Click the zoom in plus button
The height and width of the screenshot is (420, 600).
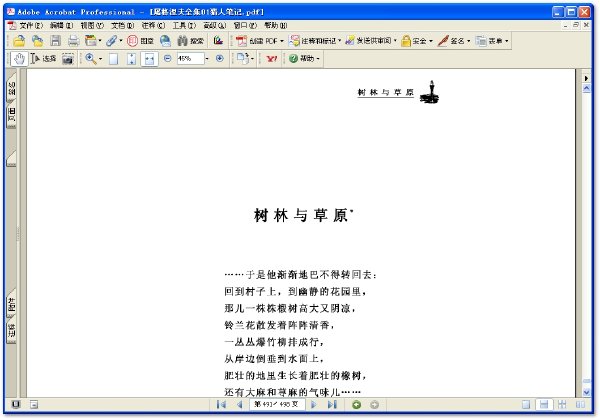(220, 58)
